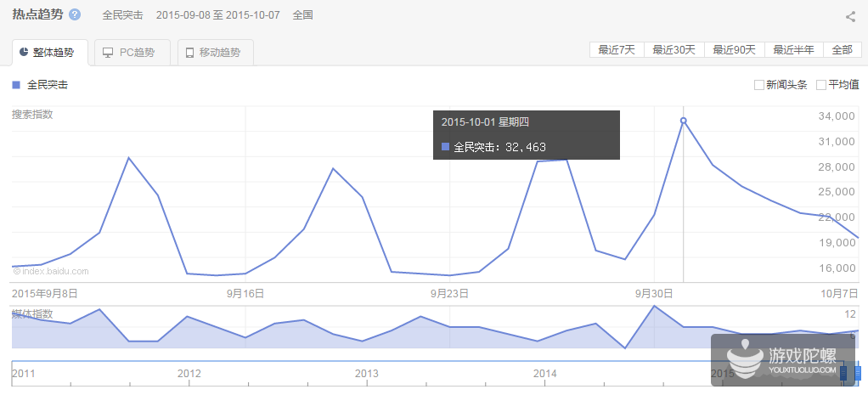Click the pie chart icon on 整体趋势 tab

pyautogui.click(x=24, y=53)
